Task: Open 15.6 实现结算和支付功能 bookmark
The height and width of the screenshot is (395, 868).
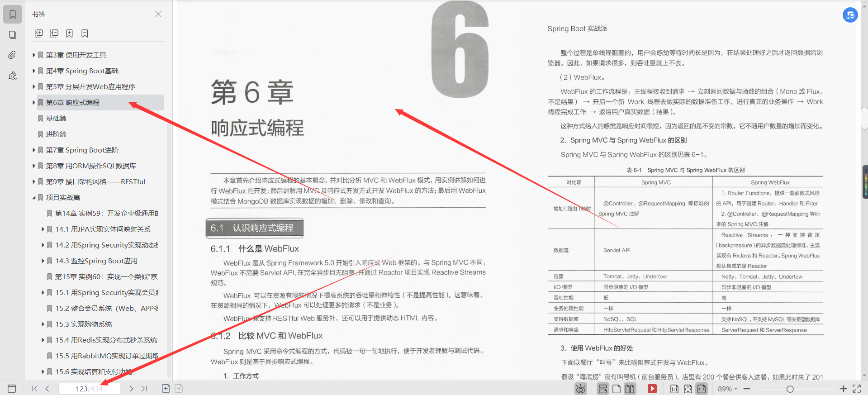Action: click(94, 371)
